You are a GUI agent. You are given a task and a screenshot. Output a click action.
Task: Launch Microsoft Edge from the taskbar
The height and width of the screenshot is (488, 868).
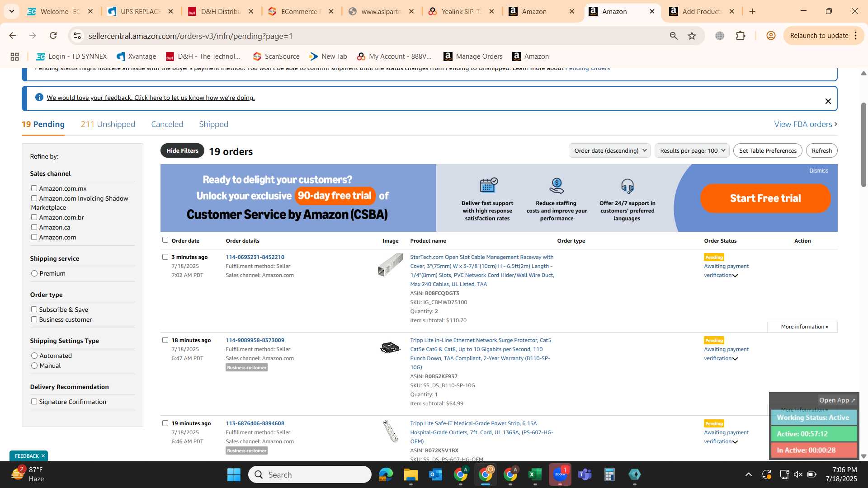pos(386,474)
